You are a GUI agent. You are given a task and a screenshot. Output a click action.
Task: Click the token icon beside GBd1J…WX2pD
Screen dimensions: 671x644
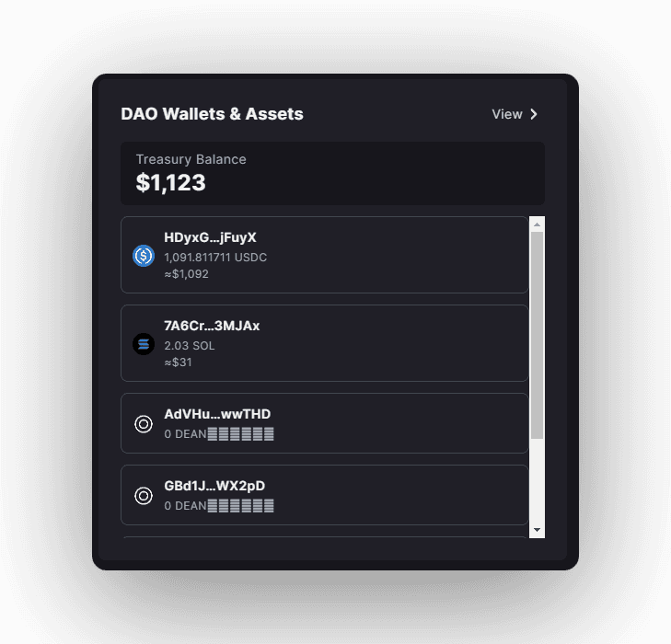pos(144,495)
